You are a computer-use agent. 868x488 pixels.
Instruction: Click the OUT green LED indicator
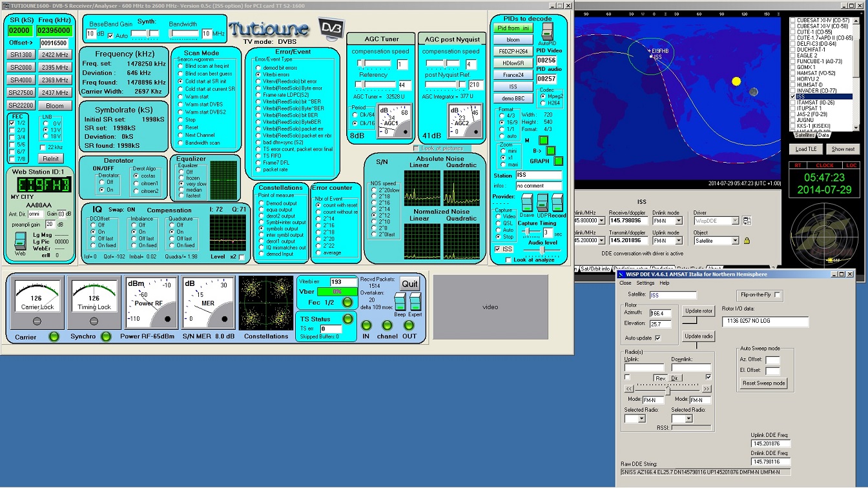[x=409, y=325]
